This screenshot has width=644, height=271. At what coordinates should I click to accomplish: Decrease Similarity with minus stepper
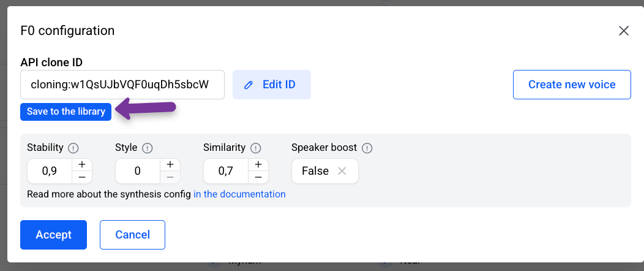(258, 177)
